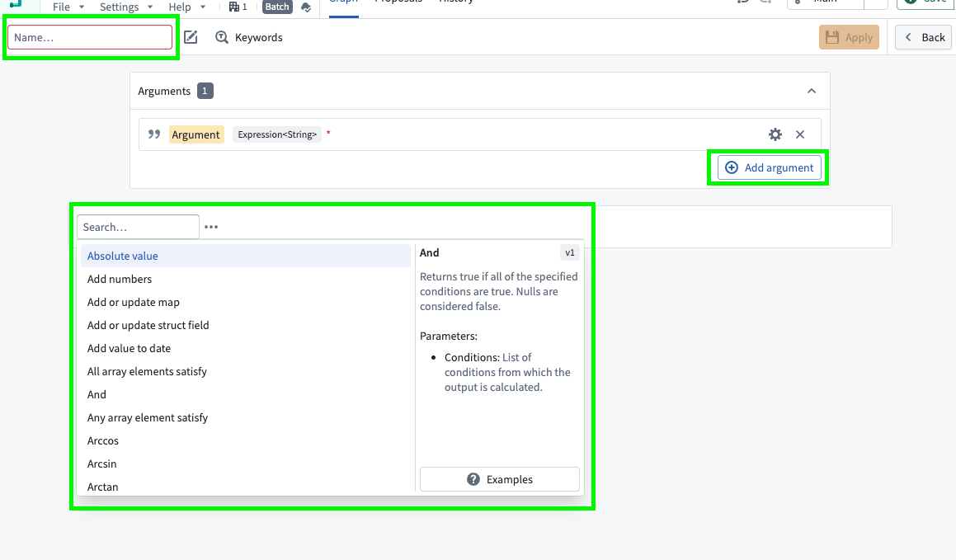This screenshot has width=956, height=560.
Task: Click the layers icon beside Batch
Action: [x=304, y=7]
